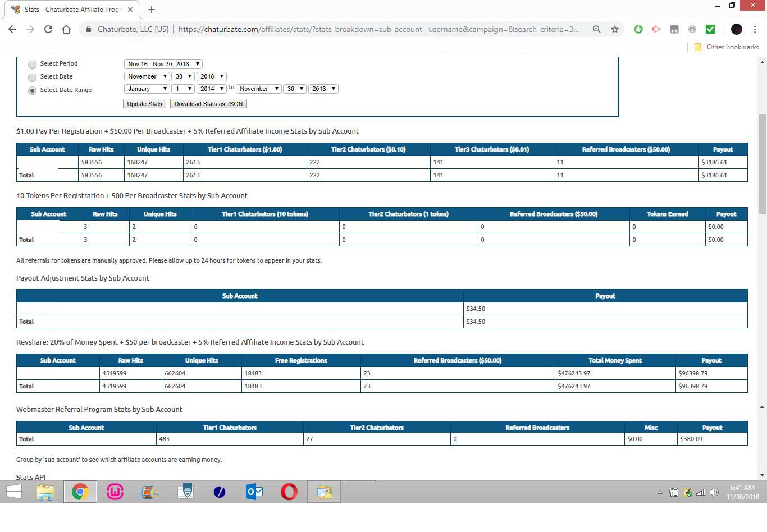
Task: Click the Update Stats button
Action: [x=144, y=104]
